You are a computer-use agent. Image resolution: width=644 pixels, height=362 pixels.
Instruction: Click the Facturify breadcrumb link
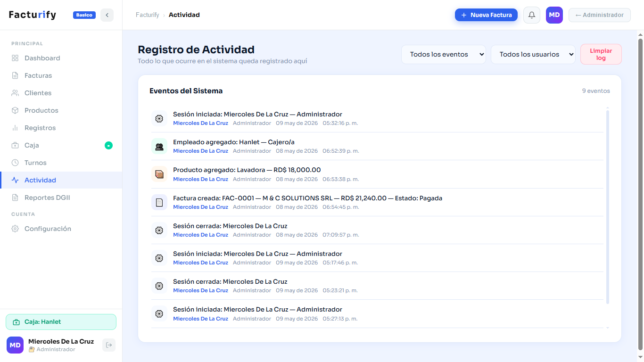tap(148, 15)
